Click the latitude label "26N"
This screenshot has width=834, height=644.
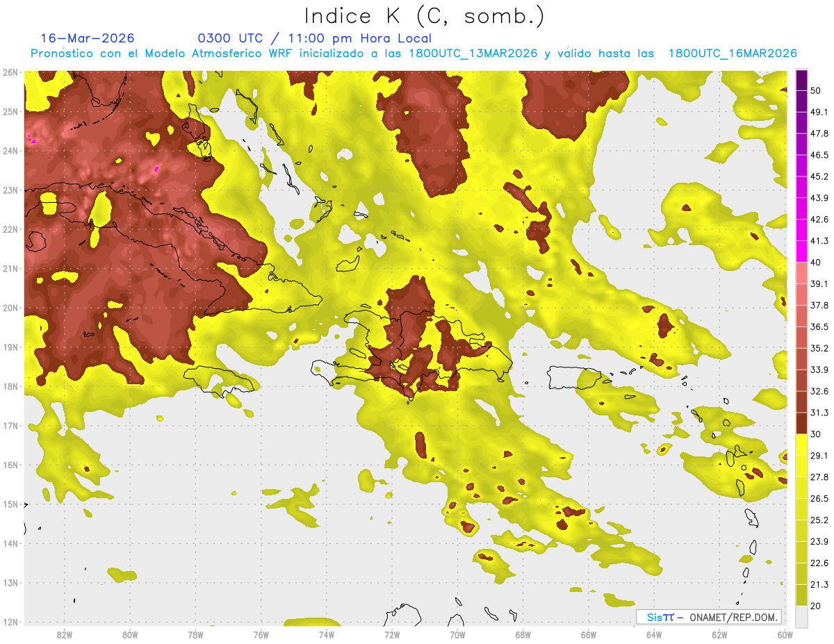tap(10, 72)
